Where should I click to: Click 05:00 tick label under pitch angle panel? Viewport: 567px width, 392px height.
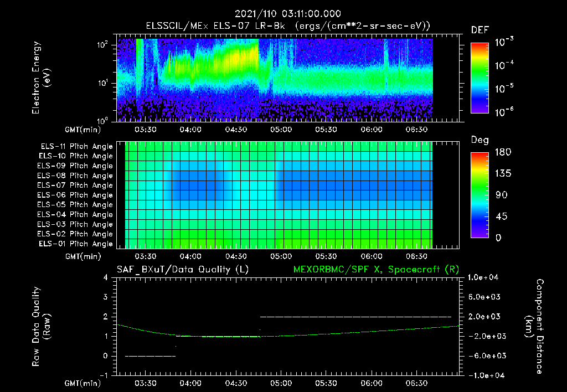pyautogui.click(x=281, y=256)
